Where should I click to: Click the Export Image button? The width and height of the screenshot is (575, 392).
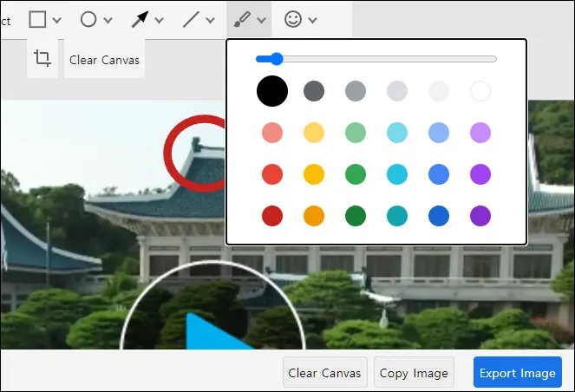(x=518, y=372)
